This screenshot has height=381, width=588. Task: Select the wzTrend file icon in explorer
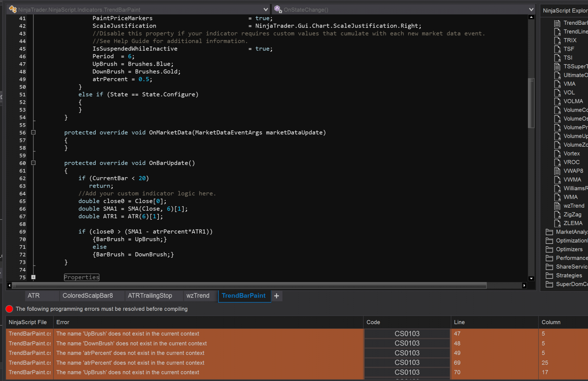557,206
